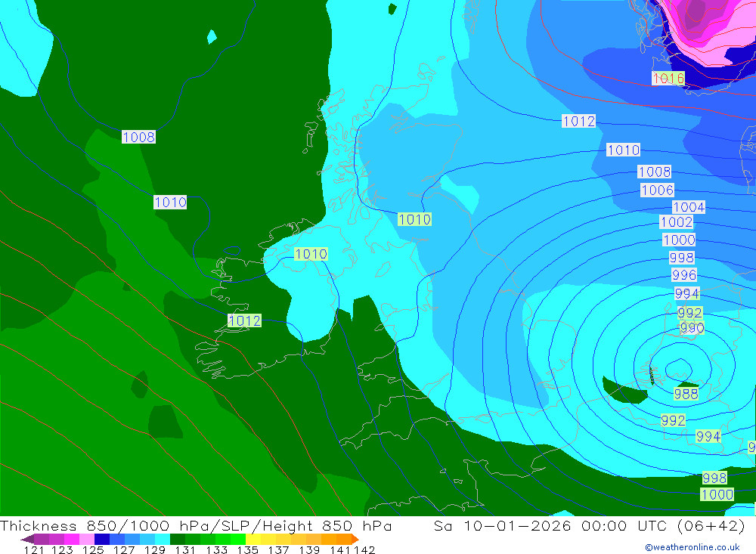Pick the purple arrow at the legend start
The image size is (756, 554).
(x=27, y=539)
